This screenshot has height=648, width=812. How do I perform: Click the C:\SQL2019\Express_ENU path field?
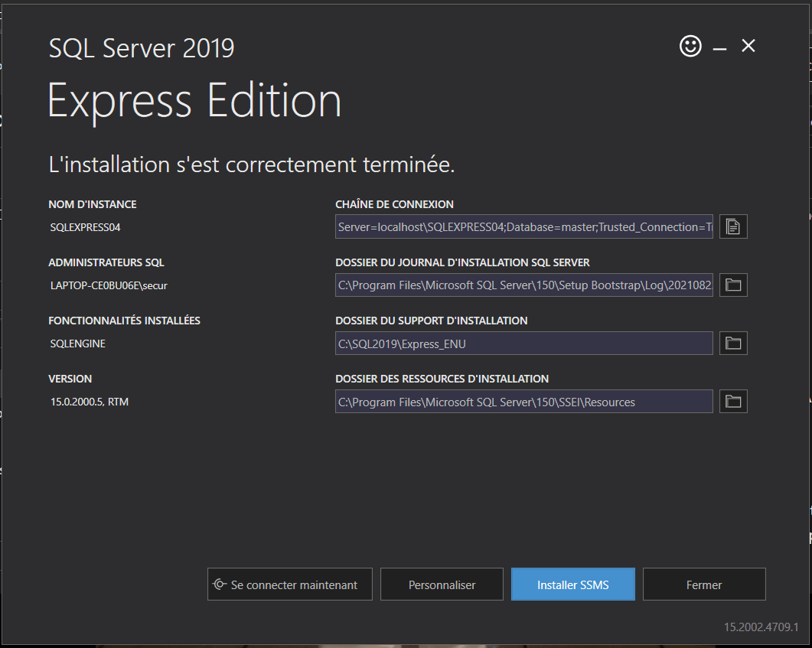524,344
